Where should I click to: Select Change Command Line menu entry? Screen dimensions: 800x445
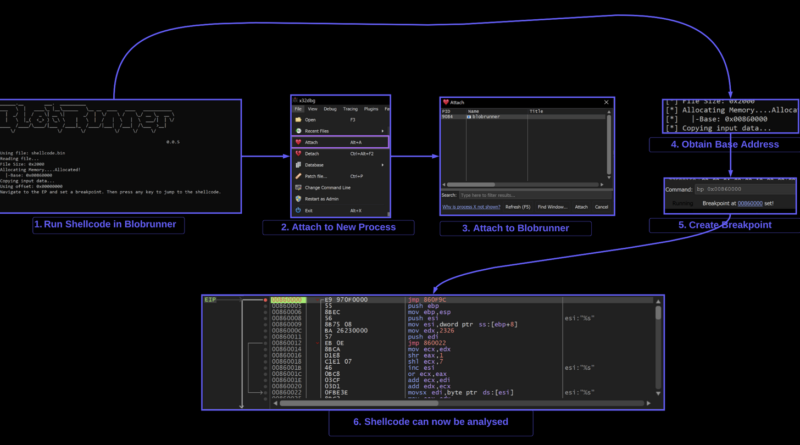click(x=340, y=188)
